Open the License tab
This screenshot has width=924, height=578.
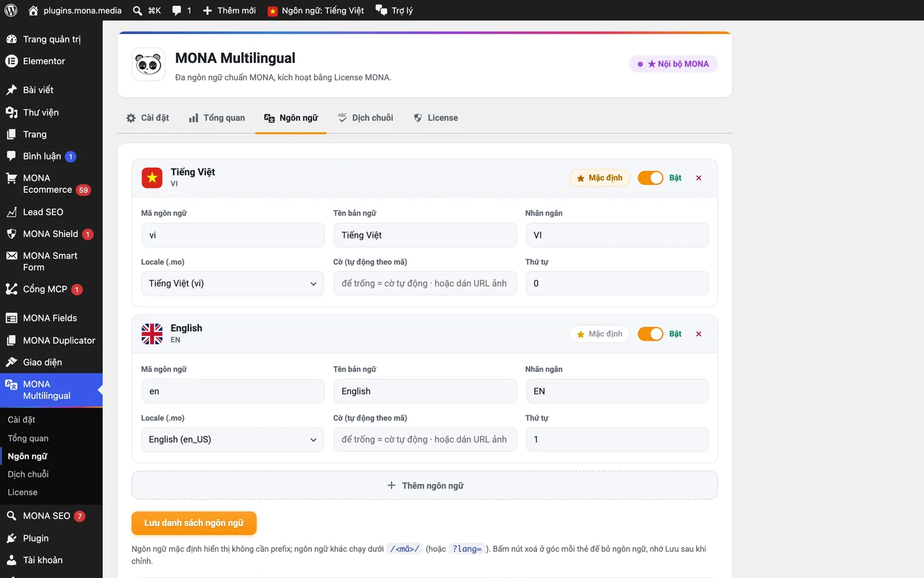(436, 118)
